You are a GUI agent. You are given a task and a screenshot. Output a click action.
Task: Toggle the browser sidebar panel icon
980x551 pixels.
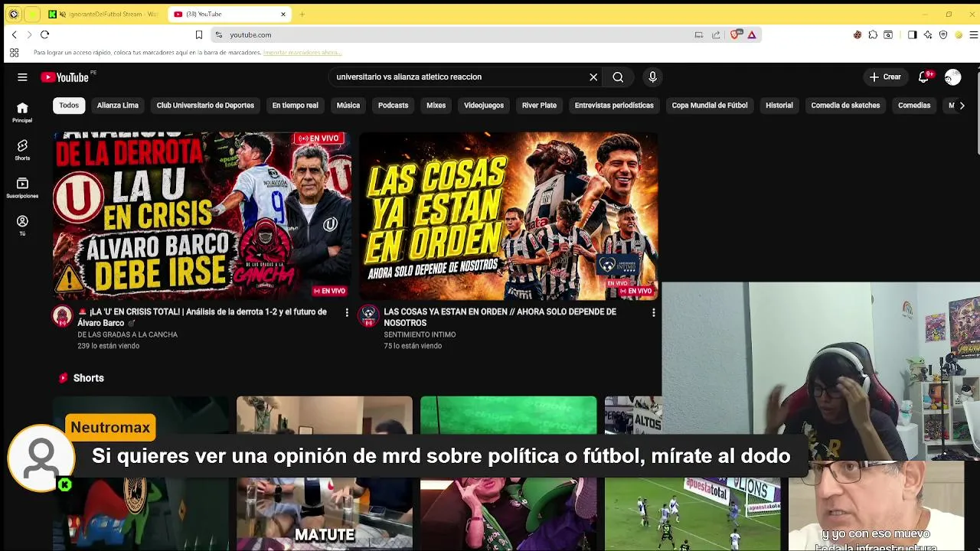(x=912, y=34)
